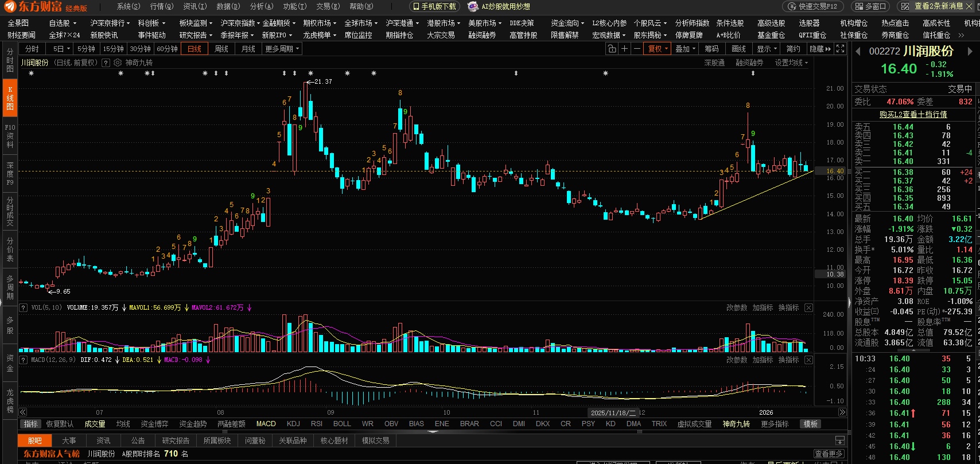Open F10资料 in left sidebar
This screenshot has height=464, width=980.
click(x=10, y=135)
